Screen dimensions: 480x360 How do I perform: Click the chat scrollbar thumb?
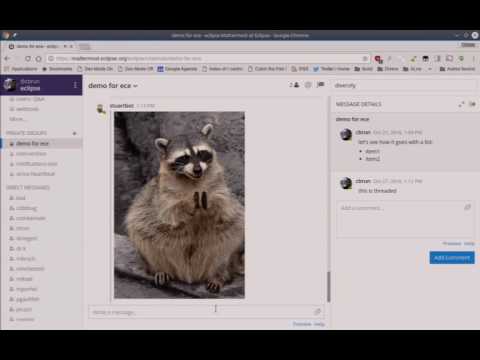tap(329, 287)
